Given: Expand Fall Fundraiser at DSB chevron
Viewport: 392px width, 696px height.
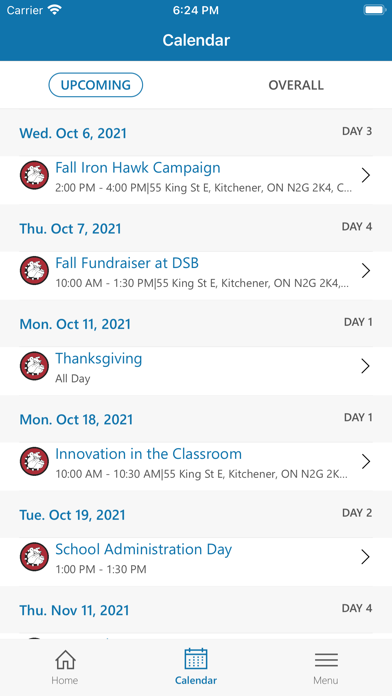Looking at the screenshot, I should pyautogui.click(x=365, y=271).
